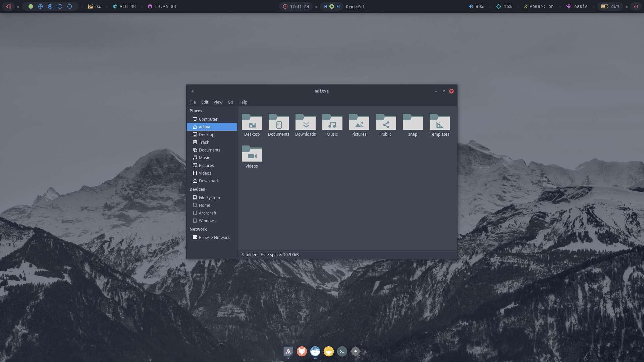Open the Go menu

click(230, 102)
